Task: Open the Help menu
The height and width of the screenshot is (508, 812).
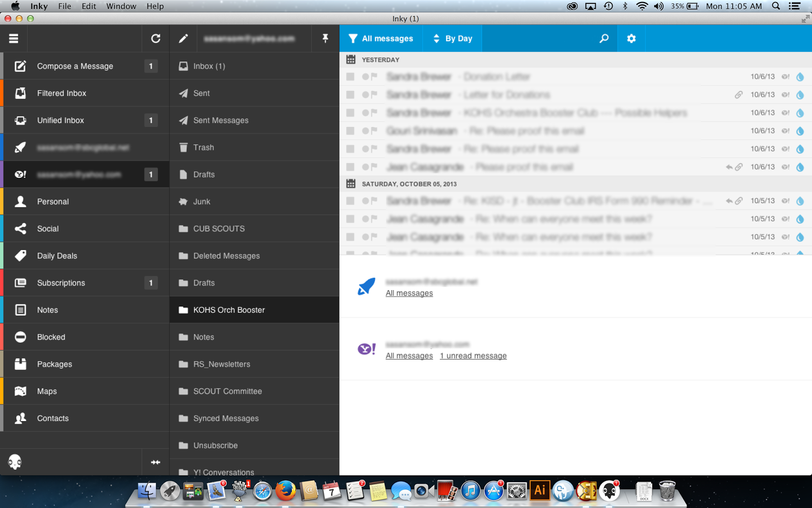Action: coord(155,6)
